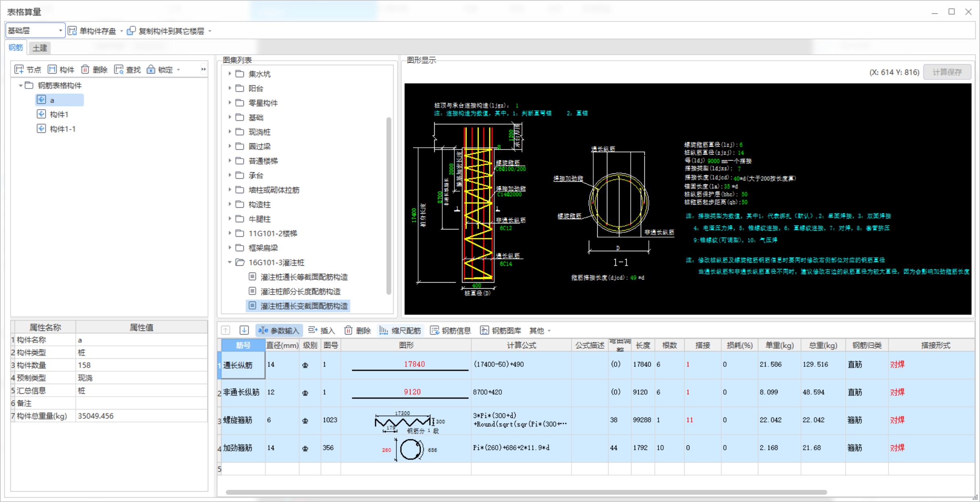Maximize the 表格算量 window
Screen dimensions: 980x502
tap(951, 12)
